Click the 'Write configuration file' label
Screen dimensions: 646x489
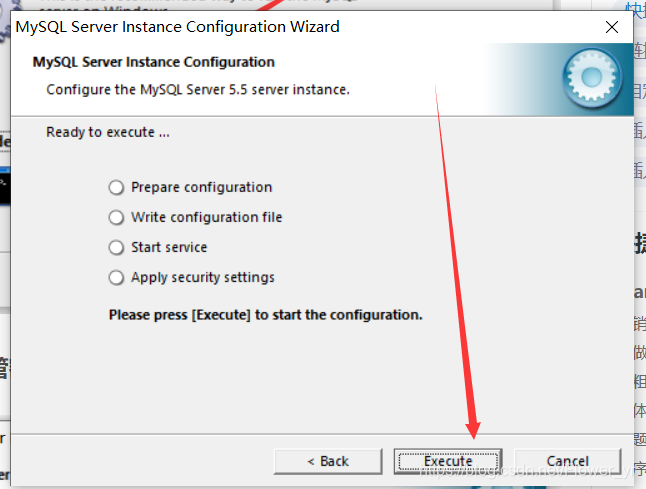tap(206, 218)
